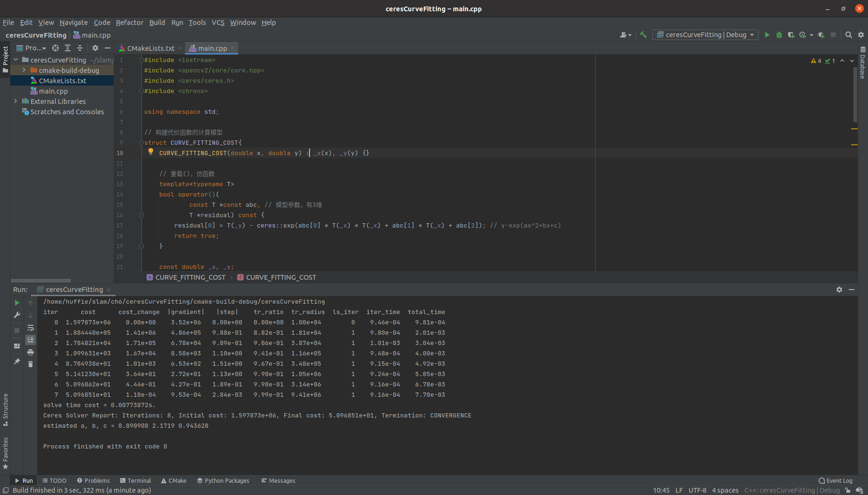
Task: Open the Terminal tool window
Action: point(135,480)
